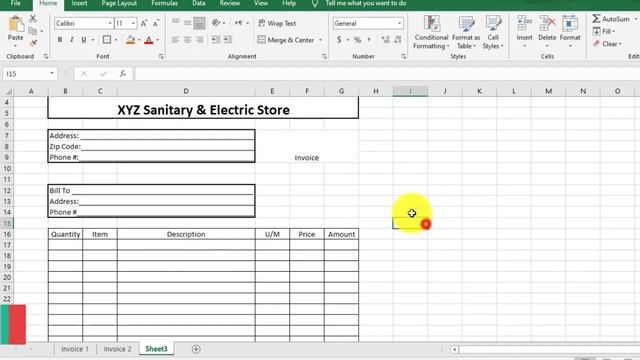This screenshot has width=640, height=360.
Task: Open the Fill dropdown
Action: point(604,31)
